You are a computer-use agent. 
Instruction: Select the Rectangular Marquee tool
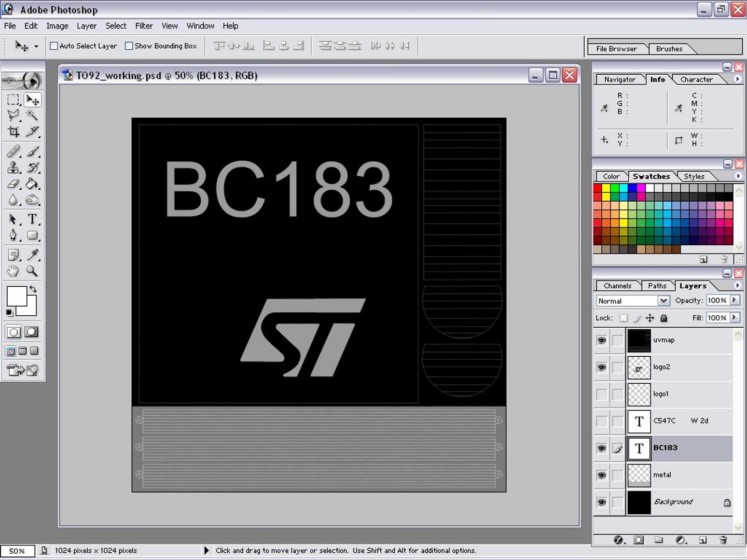click(14, 100)
